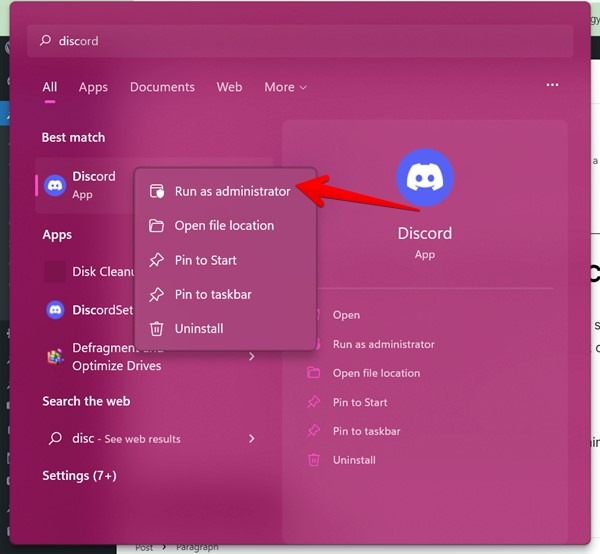Choose Uninstall in context menu

pos(226,329)
